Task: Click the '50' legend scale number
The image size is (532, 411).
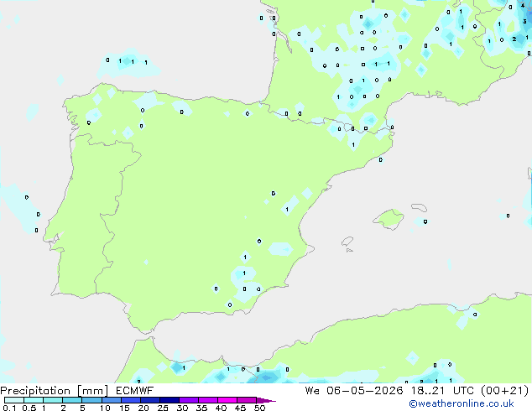Action: (x=259, y=408)
